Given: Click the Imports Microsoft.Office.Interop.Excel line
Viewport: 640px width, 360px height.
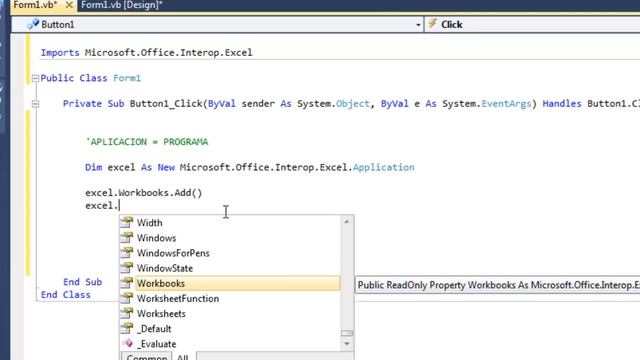Looking at the screenshot, I should 146,53.
